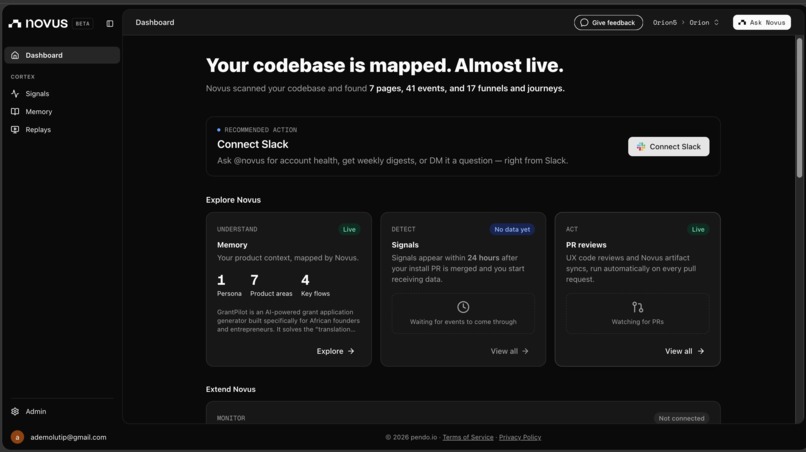The height and width of the screenshot is (452, 806).
Task: Click the PR reviews card title
Action: [x=586, y=245]
